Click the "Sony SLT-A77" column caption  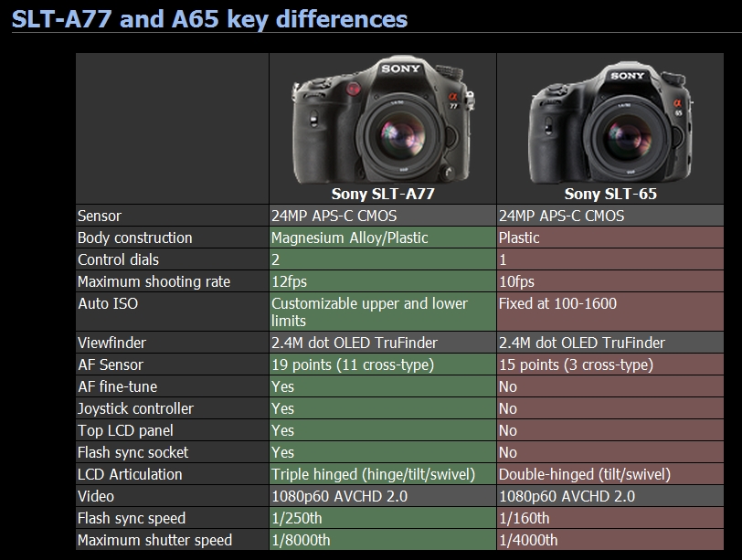[x=383, y=194]
